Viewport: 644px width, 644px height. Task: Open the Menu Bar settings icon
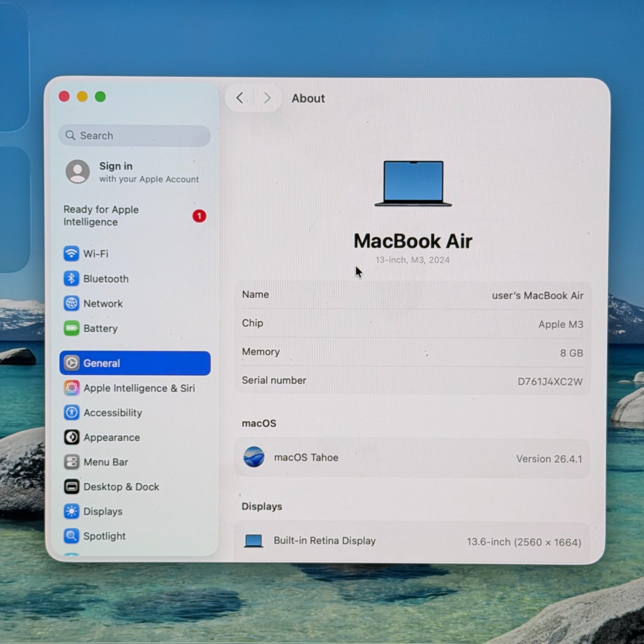click(71, 462)
